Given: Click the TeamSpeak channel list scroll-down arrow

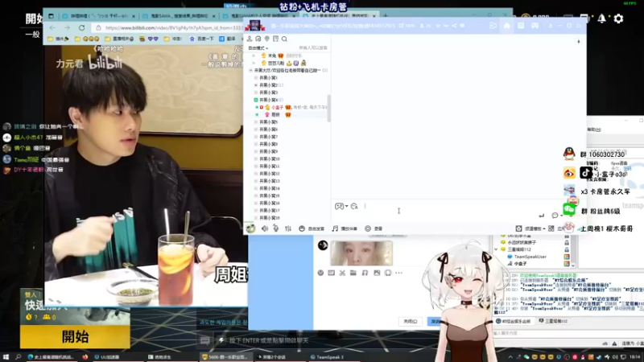Looking at the screenshot, I should coord(573,265).
